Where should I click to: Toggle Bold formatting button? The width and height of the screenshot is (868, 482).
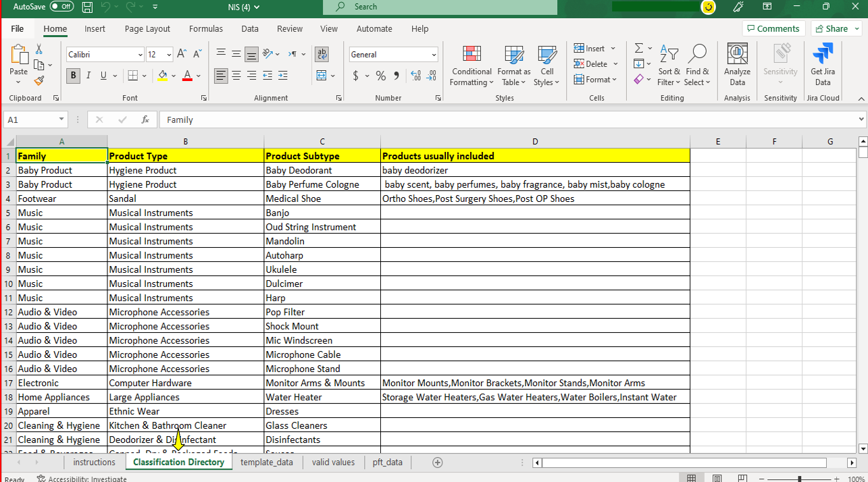coord(73,76)
